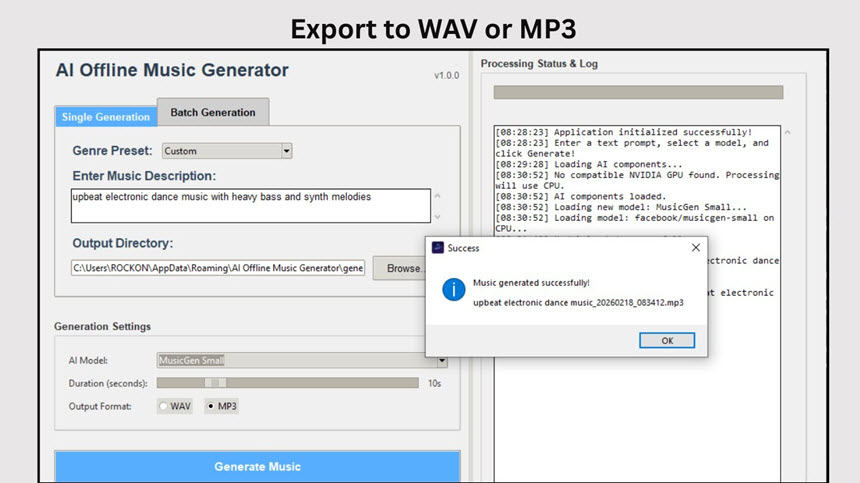This screenshot has height=483, width=860.
Task: Open the Genre Preset dropdown arrow
Action: click(x=286, y=151)
